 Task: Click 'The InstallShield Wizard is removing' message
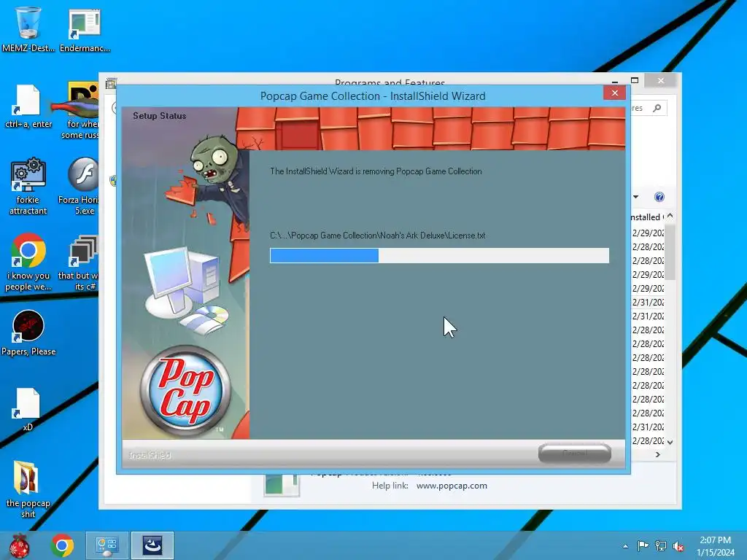[376, 171]
